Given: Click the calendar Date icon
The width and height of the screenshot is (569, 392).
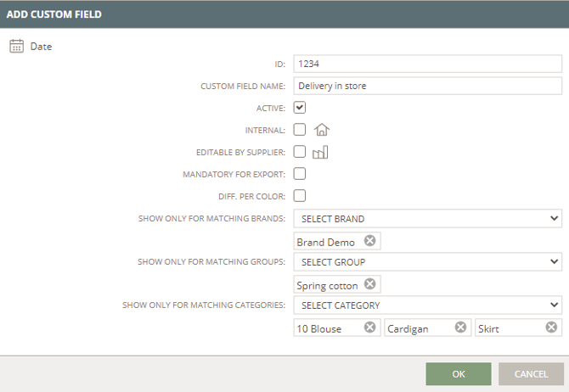Looking at the screenshot, I should [x=16, y=47].
